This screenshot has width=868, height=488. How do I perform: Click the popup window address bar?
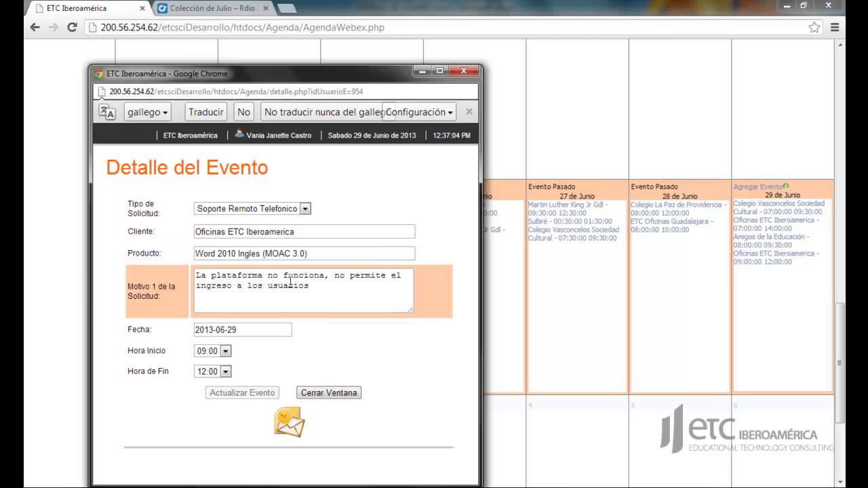[285, 91]
